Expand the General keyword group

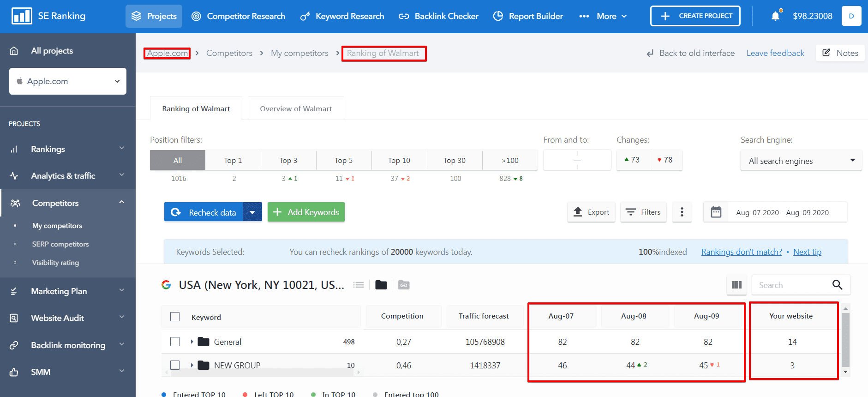pos(192,342)
